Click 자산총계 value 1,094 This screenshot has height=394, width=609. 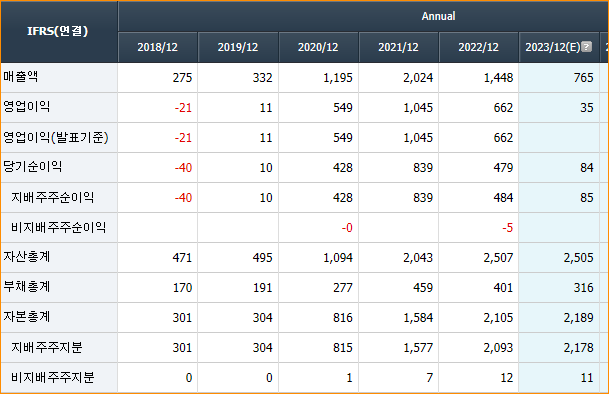pos(338,258)
